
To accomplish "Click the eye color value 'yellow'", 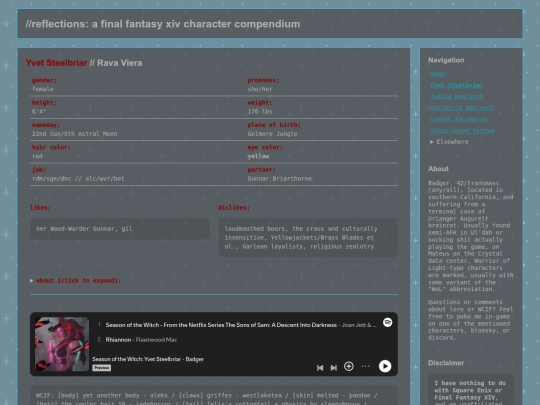I will click(x=258, y=156).
